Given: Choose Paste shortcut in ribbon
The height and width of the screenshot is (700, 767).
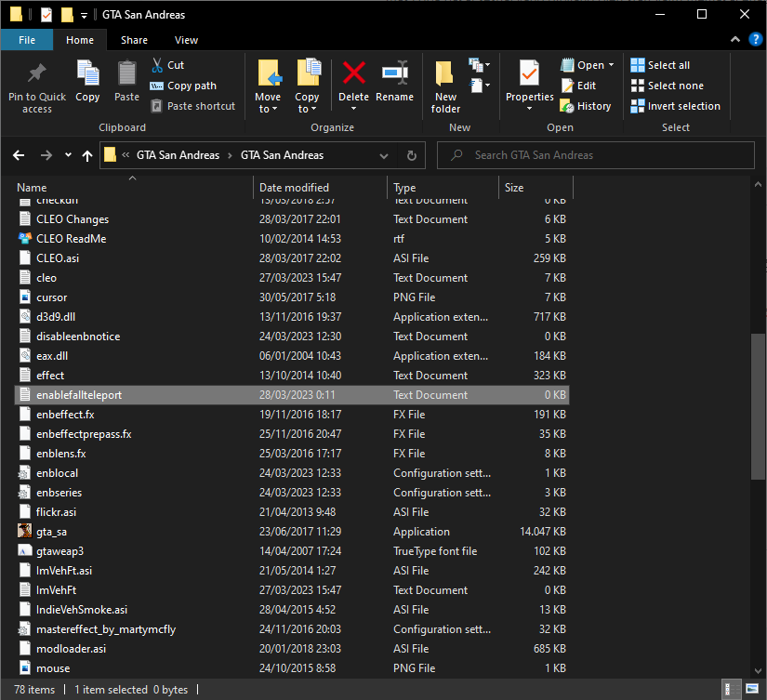Looking at the screenshot, I should 193,106.
